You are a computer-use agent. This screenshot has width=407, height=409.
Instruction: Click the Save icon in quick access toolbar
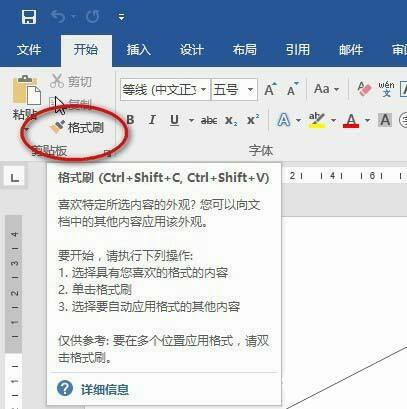pyautogui.click(x=29, y=16)
